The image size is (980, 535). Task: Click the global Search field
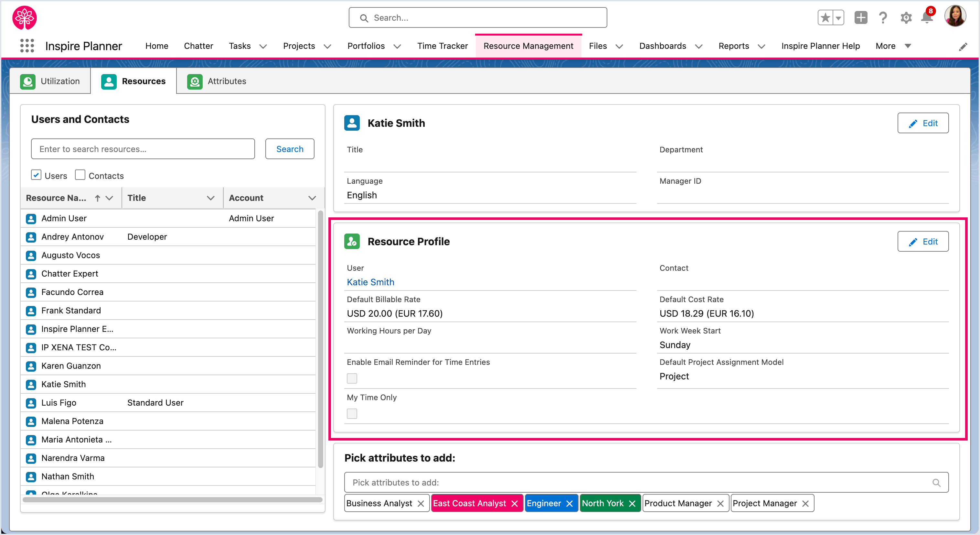click(477, 17)
